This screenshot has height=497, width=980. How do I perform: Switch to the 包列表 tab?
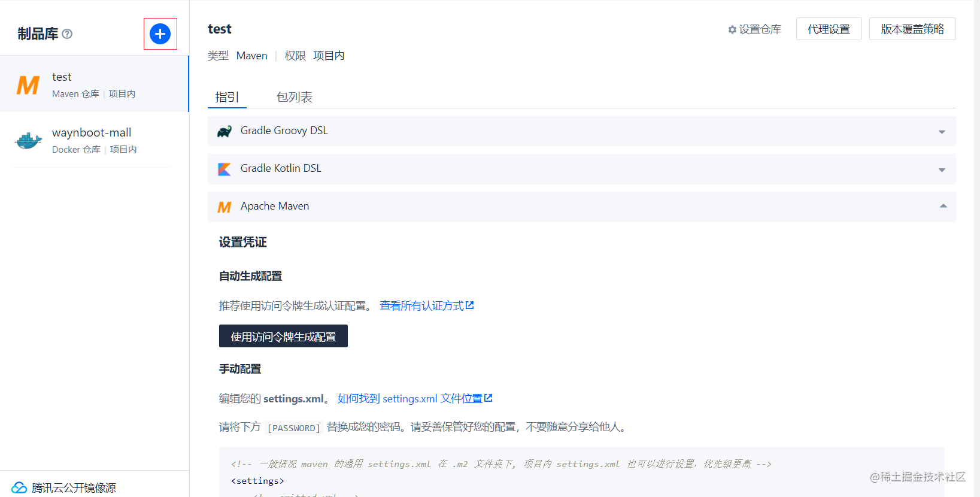[294, 97]
